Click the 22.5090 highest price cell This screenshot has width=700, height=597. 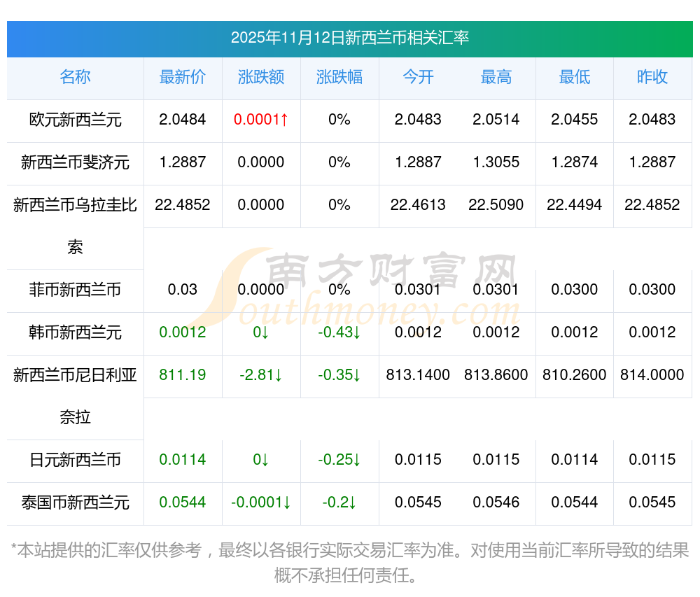pyautogui.click(x=496, y=205)
